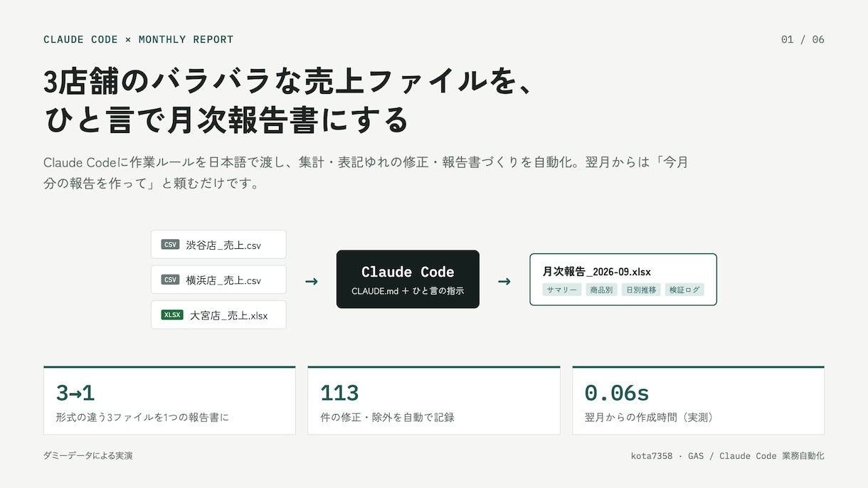Click the CSV badge beside 横浜店_売上.csv

pos(170,280)
